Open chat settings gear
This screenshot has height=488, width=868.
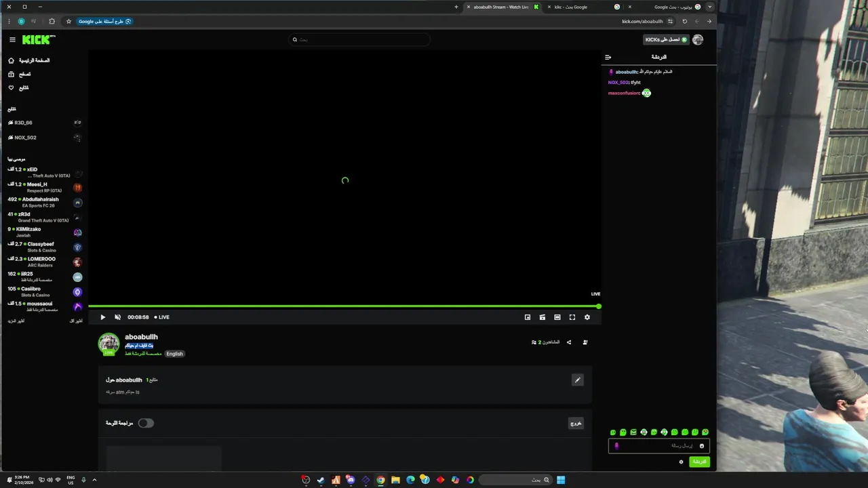(681, 462)
